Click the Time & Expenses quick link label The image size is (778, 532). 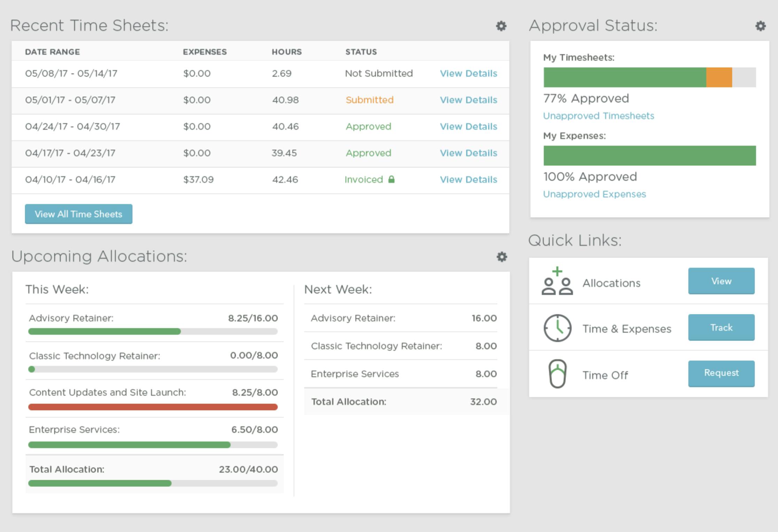pos(627,329)
